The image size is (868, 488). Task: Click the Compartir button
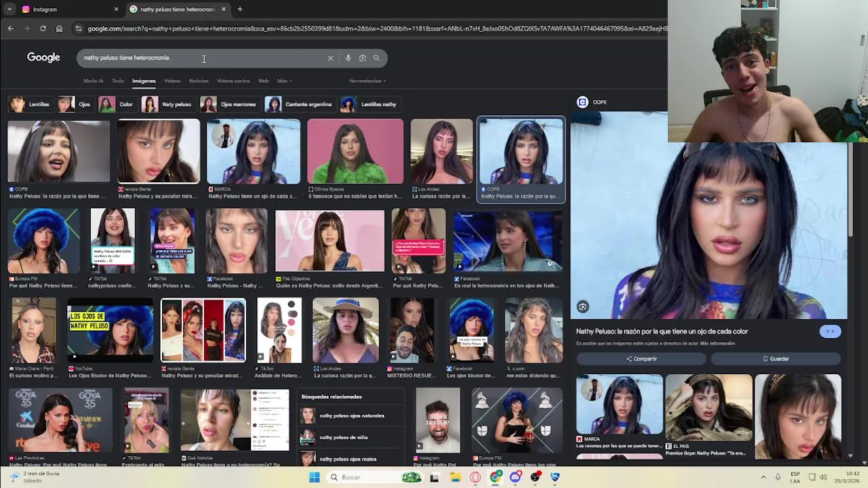point(642,359)
